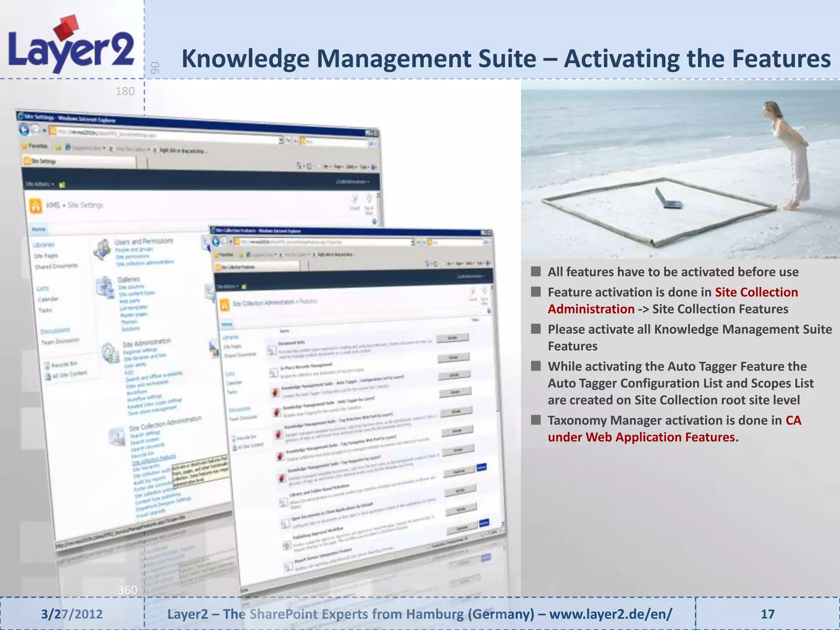Open the Site Actions menu in Site Settings window

(39, 184)
